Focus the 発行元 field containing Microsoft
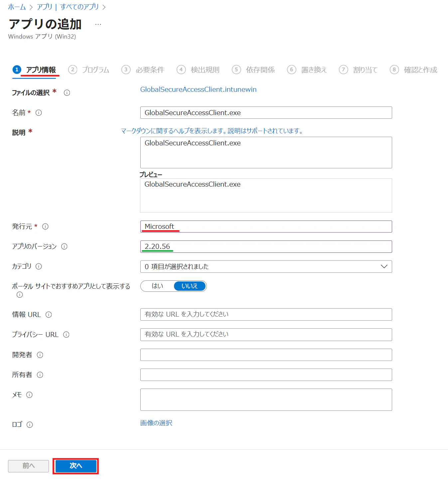Image resolution: width=448 pixels, height=485 pixels. point(266,227)
